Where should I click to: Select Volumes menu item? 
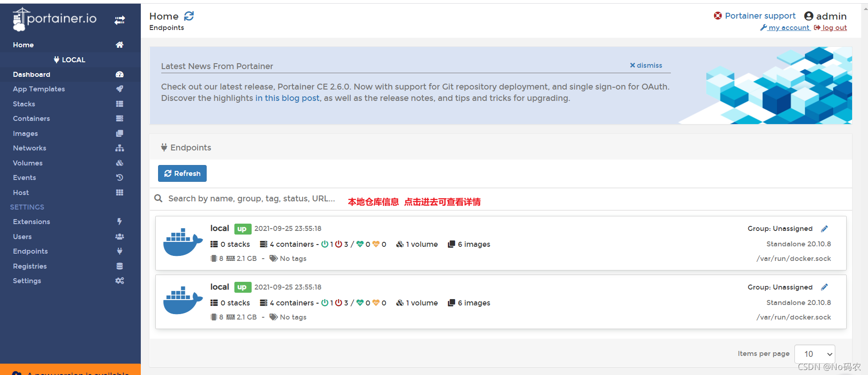coord(27,163)
